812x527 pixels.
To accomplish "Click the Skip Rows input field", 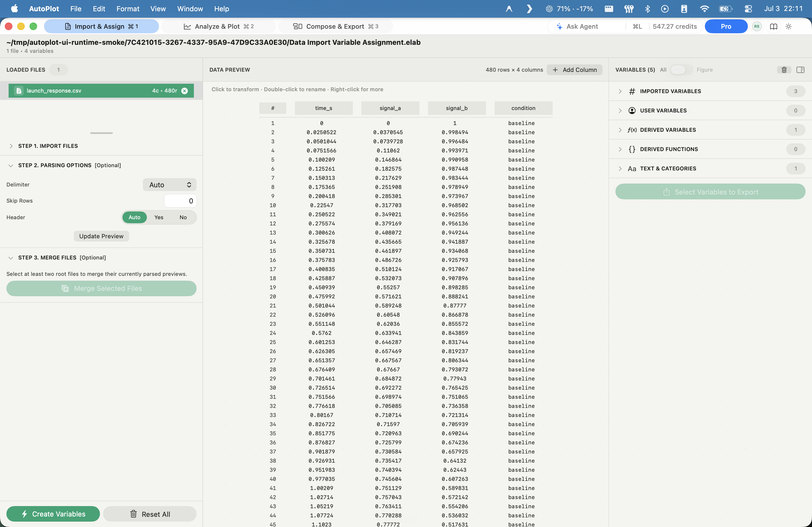I will 180,201.
